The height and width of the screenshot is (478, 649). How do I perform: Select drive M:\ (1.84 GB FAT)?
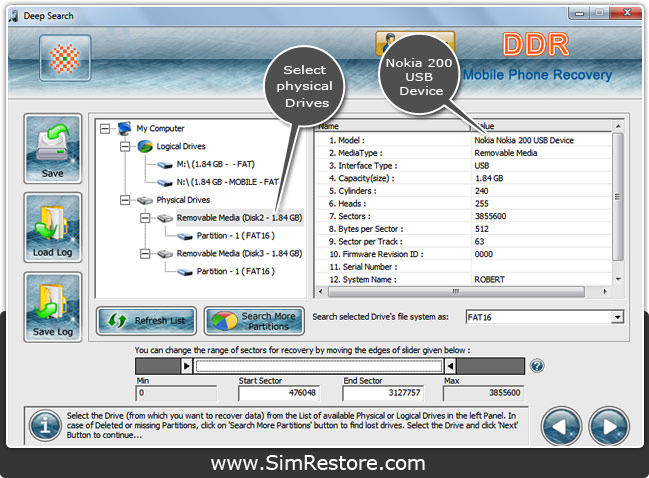(216, 164)
